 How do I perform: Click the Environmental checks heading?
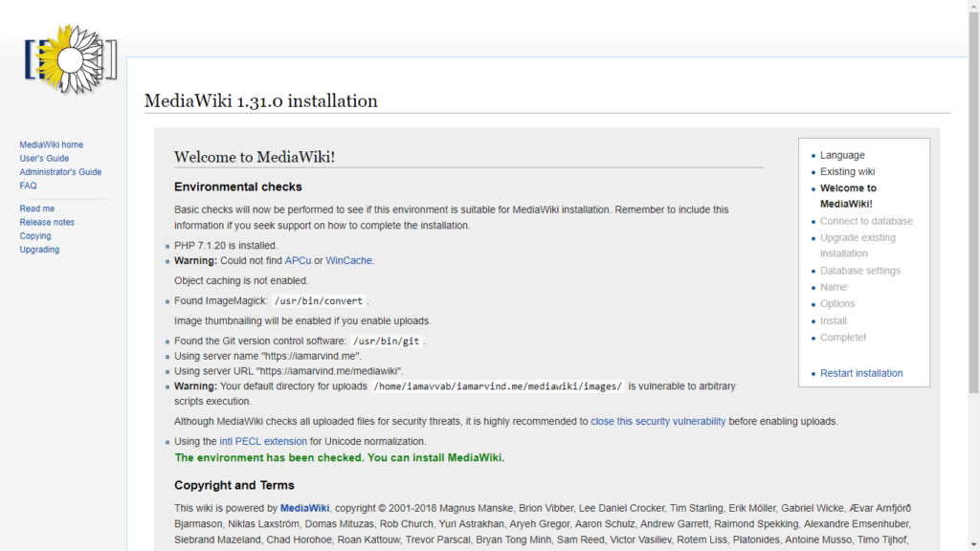click(238, 187)
